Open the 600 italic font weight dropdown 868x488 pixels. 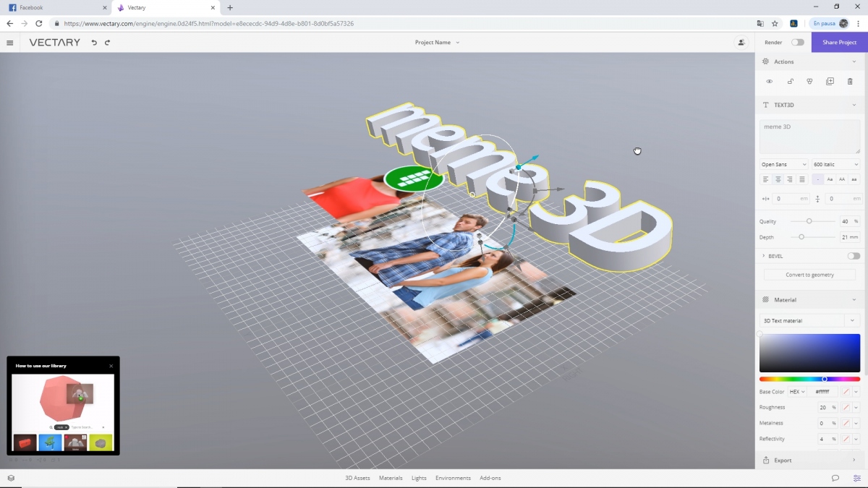coord(835,164)
